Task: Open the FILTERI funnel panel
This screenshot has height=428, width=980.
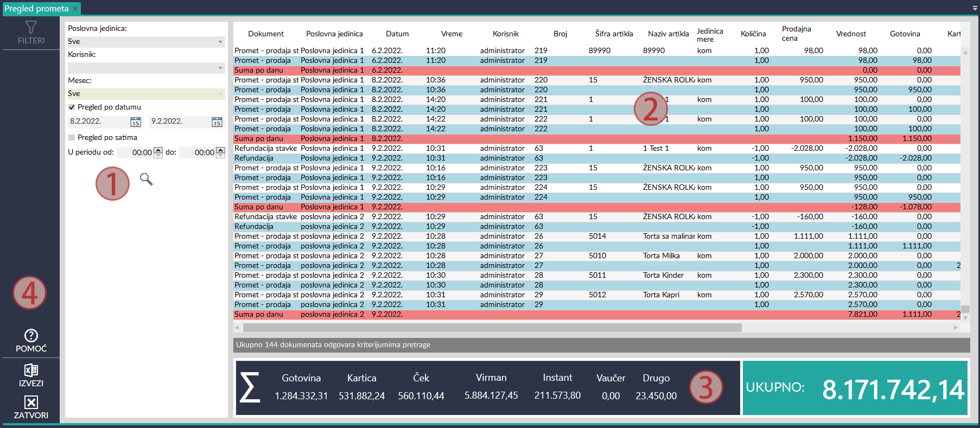Action: tap(31, 33)
